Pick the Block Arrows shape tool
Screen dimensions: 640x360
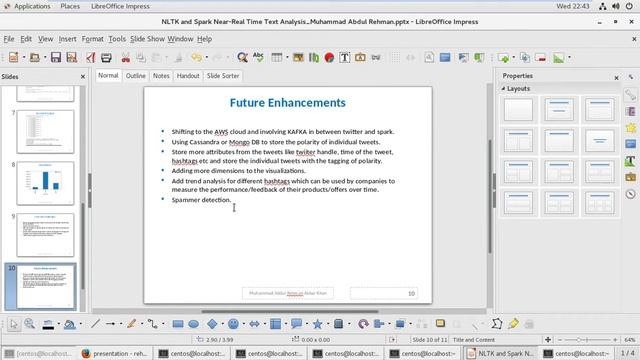254,324
